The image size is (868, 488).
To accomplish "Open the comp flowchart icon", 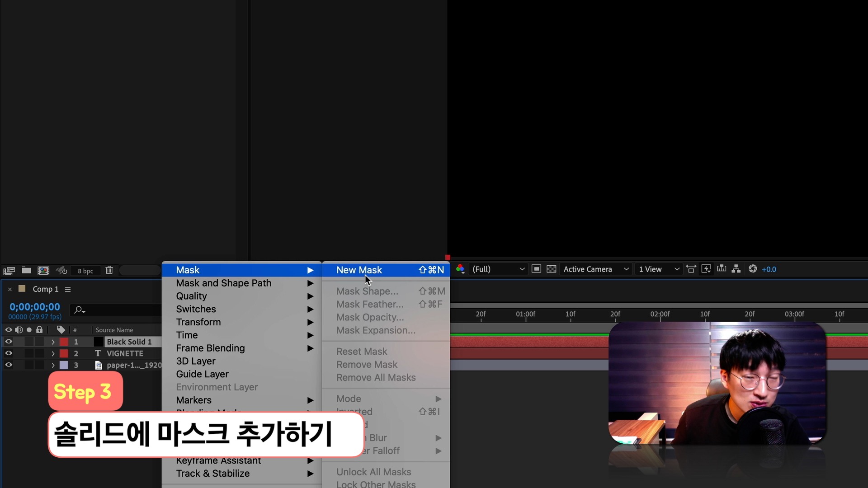I will pyautogui.click(x=736, y=269).
